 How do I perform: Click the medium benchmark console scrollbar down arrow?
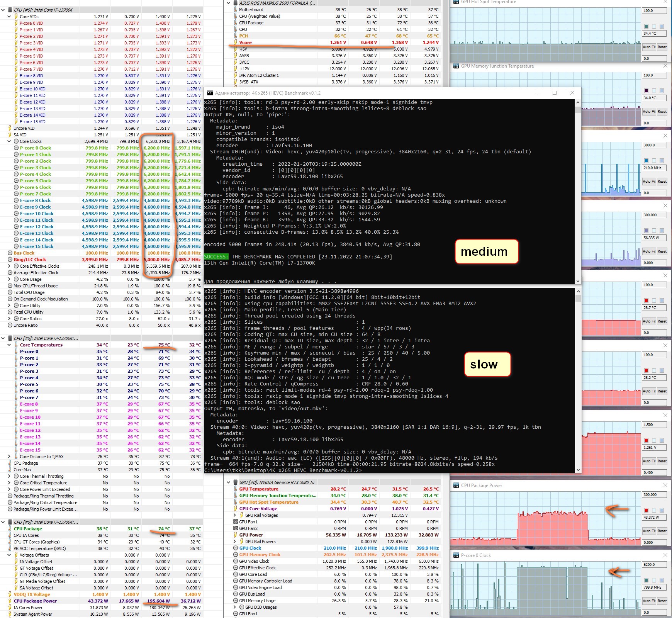coord(578,281)
